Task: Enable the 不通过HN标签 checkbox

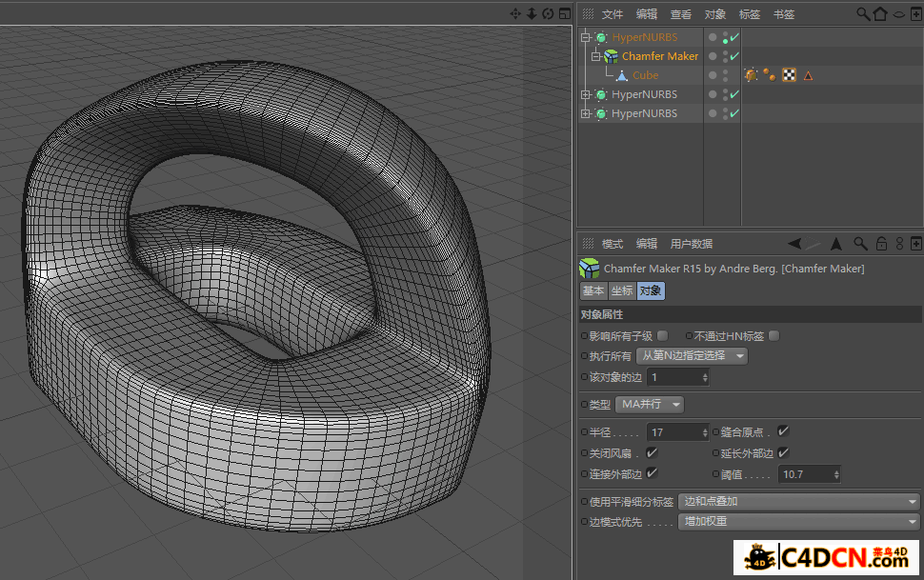Action: [x=773, y=335]
